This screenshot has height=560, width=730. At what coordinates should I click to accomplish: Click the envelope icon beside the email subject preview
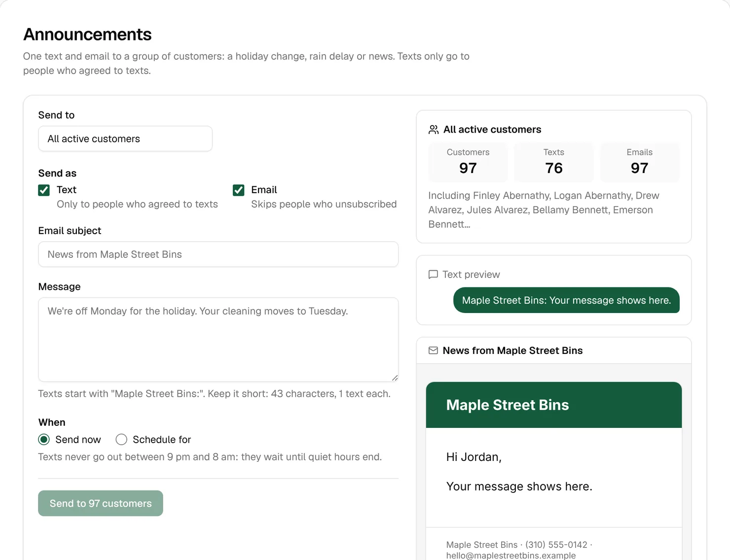[x=433, y=350]
